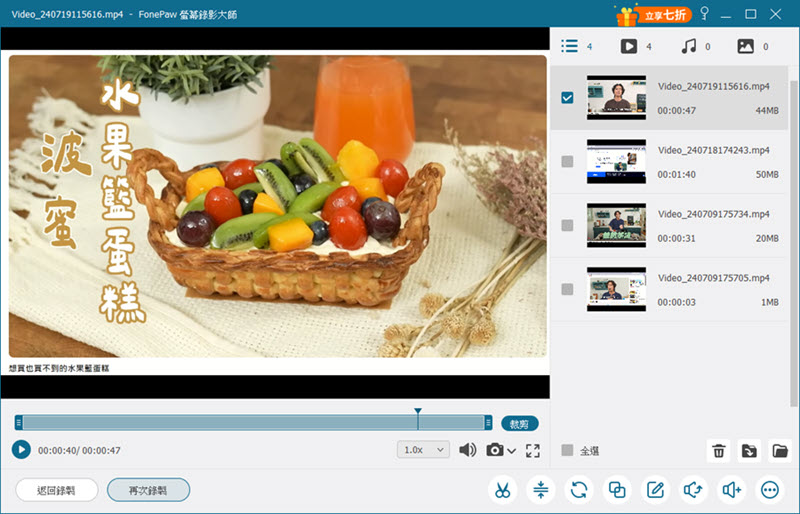Click the 返回錄製 button
800x514 pixels.
(57, 490)
